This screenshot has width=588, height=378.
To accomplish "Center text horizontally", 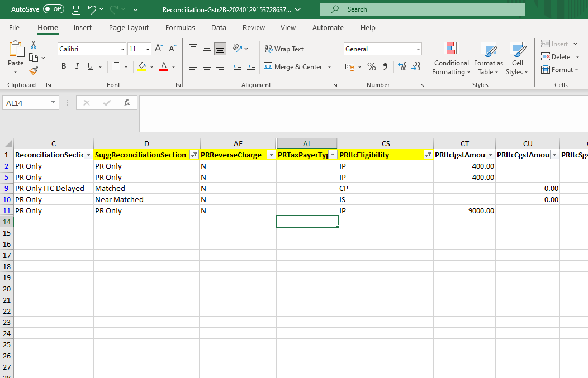I will pos(207,66).
